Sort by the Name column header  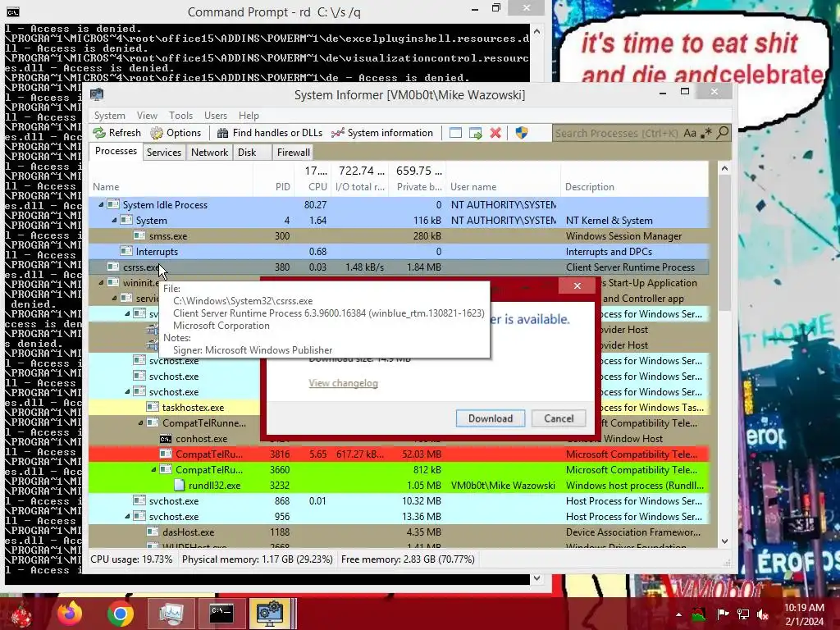(171, 186)
